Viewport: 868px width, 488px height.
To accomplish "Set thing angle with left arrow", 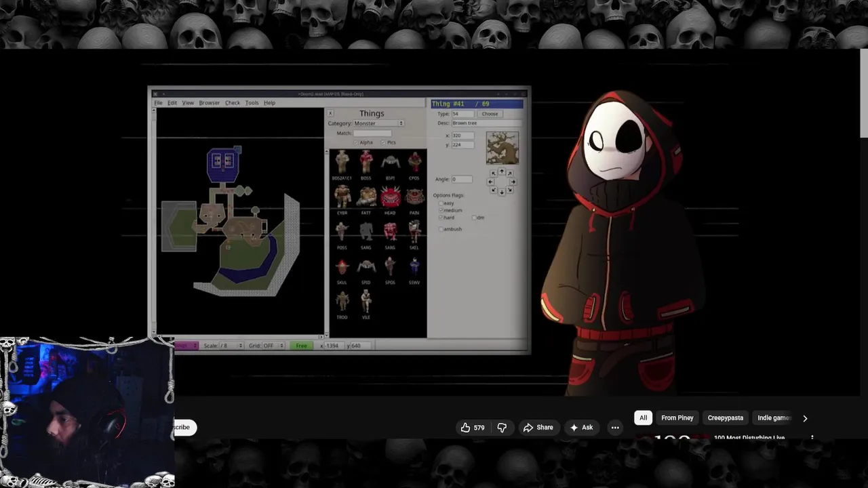I will [x=491, y=182].
